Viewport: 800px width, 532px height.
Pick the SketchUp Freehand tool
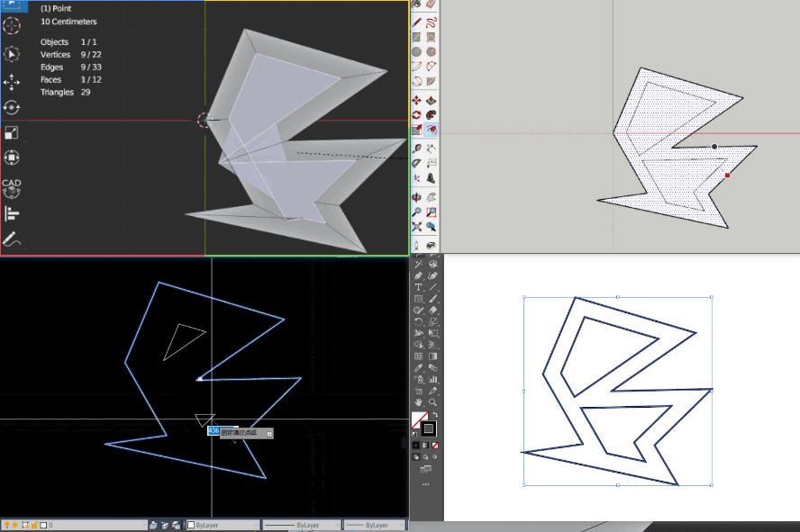click(x=432, y=23)
